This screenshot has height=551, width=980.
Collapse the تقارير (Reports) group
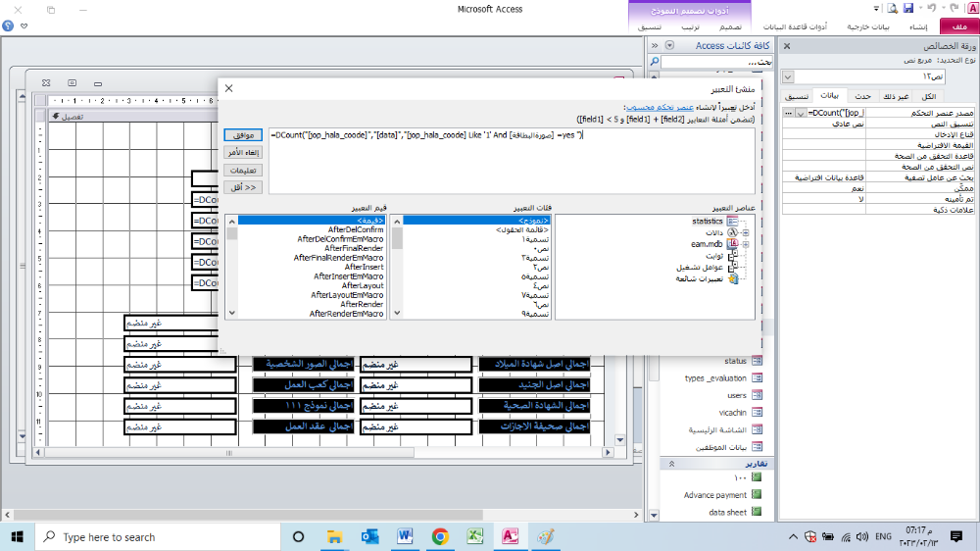tap(672, 464)
